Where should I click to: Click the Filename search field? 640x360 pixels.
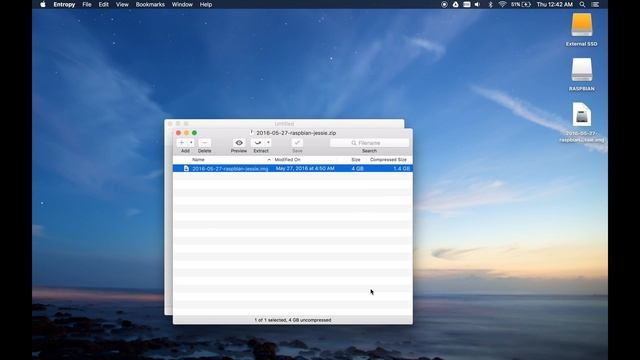pos(369,143)
